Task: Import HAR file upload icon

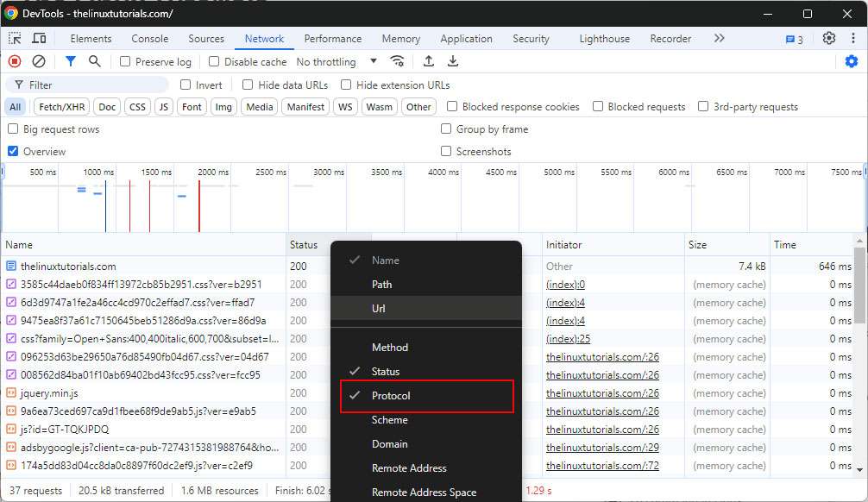Action: (429, 61)
